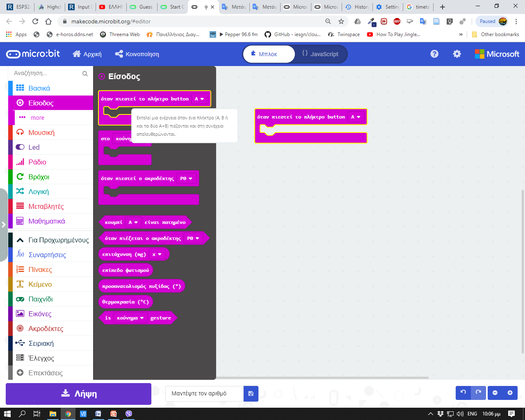The height and width of the screenshot is (420, 525).
Task: Select the Led category
Action: coord(51,147)
